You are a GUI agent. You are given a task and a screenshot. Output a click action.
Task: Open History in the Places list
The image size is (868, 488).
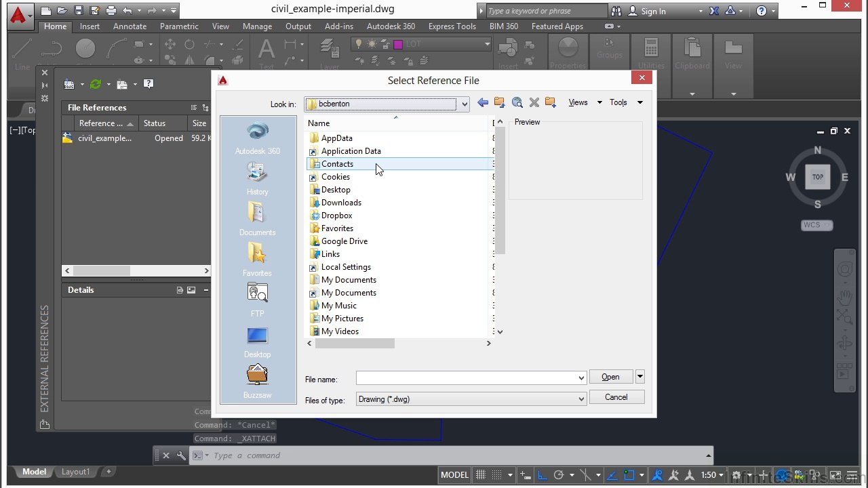[x=258, y=179]
